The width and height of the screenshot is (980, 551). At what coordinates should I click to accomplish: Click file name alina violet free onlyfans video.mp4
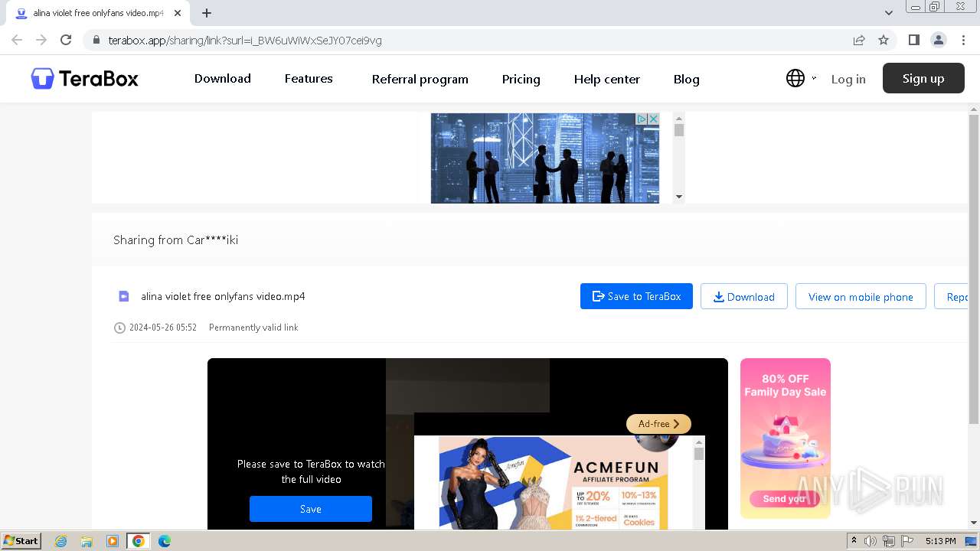coord(223,296)
